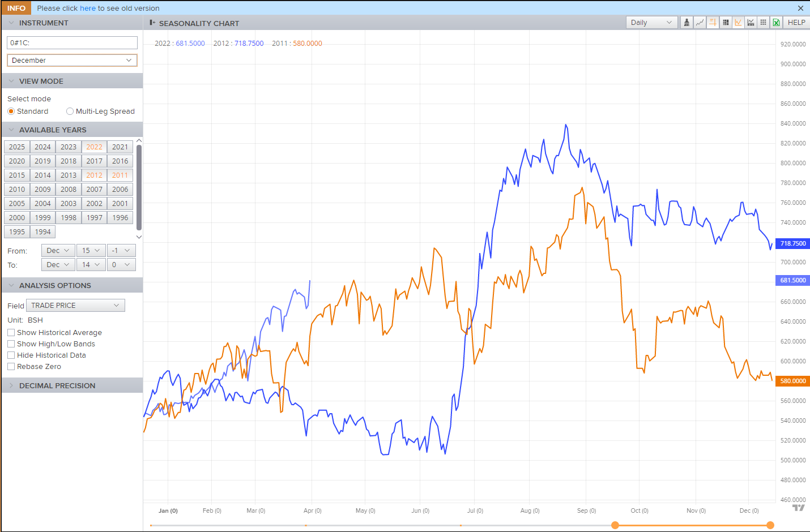Toggle year 2022 in available years

point(94,147)
